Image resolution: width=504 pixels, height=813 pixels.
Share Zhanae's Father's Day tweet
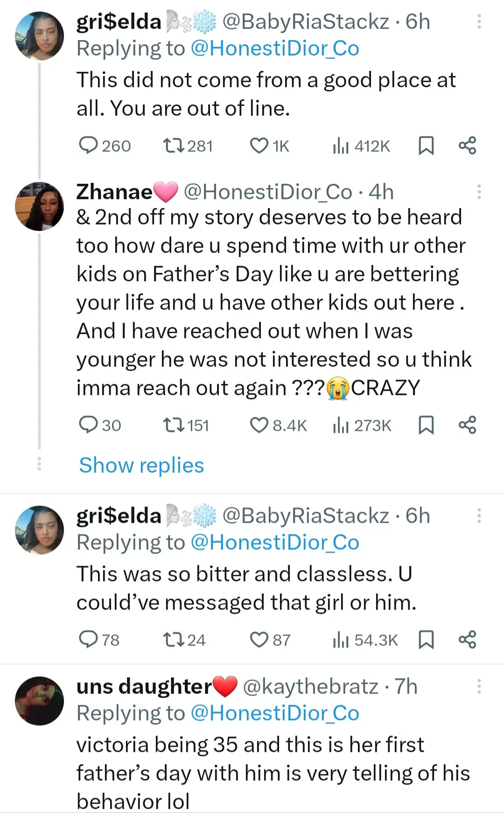(x=467, y=425)
